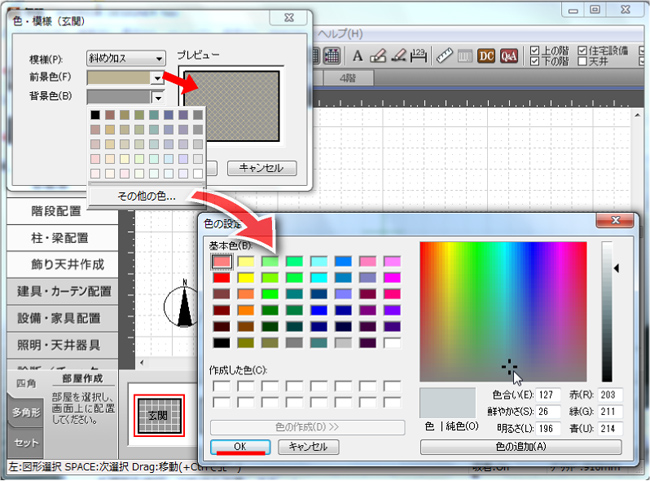Click the dimension line '123' icon
The width and height of the screenshot is (650, 481).
coord(419,55)
